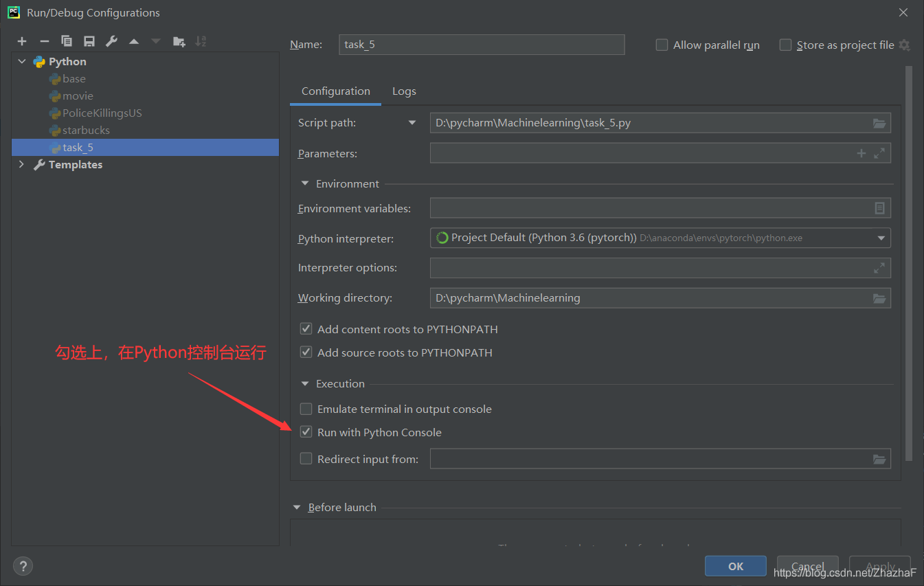The image size is (924, 586).
Task: Edit templates via wrench icon
Action: click(x=111, y=42)
